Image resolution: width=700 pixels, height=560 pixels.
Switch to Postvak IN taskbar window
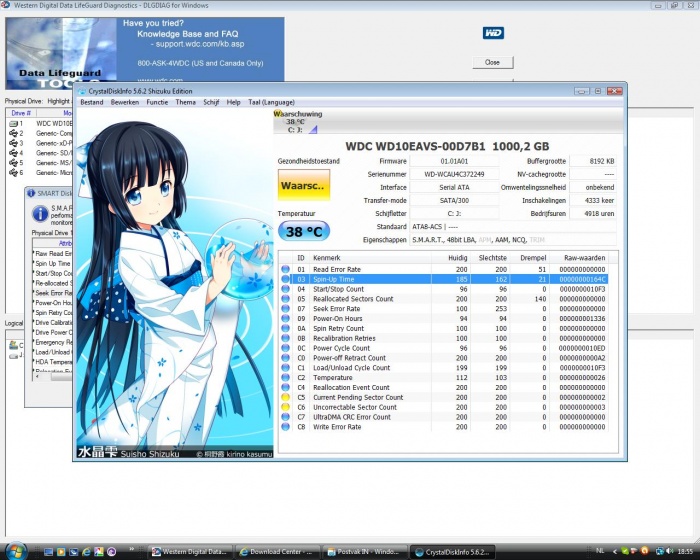pos(364,552)
